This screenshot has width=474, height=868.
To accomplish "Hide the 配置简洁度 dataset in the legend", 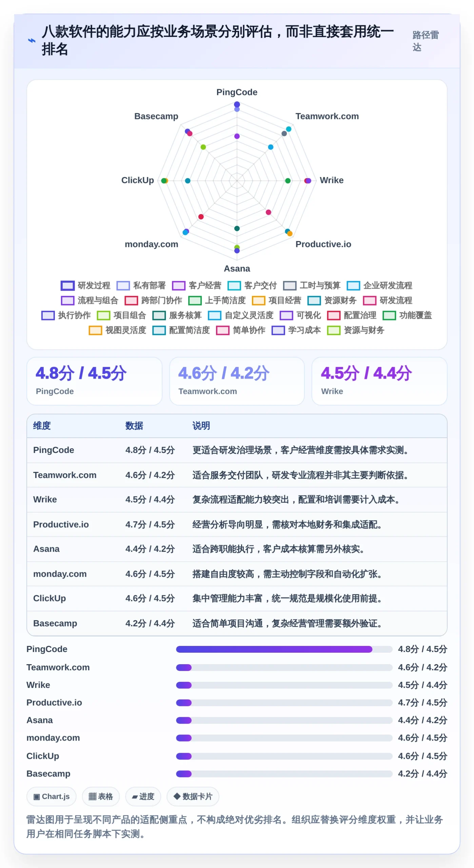I will coord(181,330).
